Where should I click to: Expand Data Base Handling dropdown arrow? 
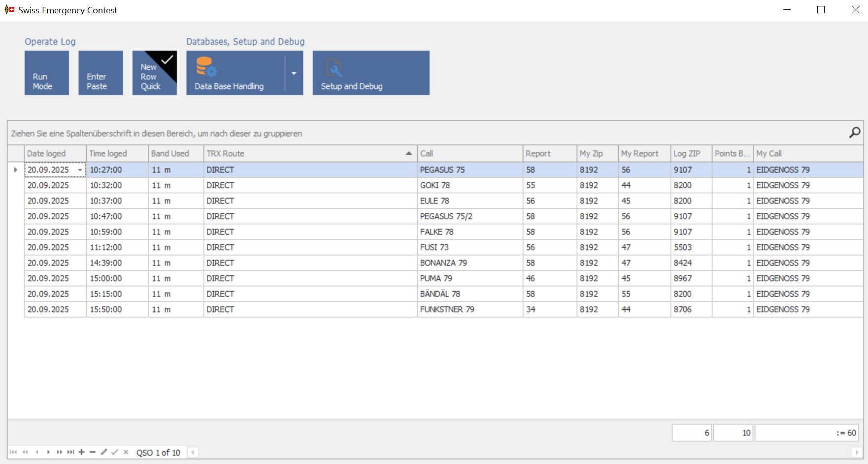click(x=294, y=73)
